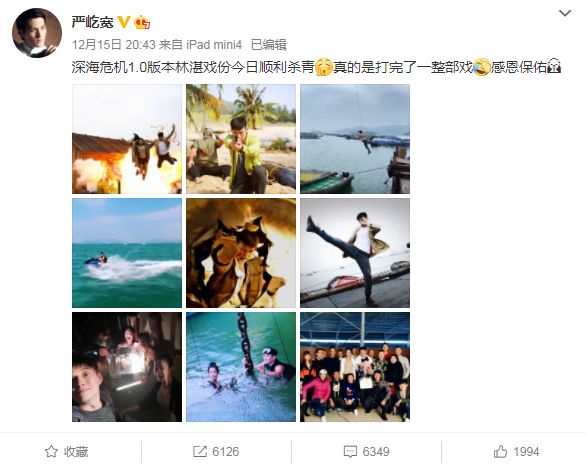Open the explosion jump photo thumbnail

coord(127,139)
